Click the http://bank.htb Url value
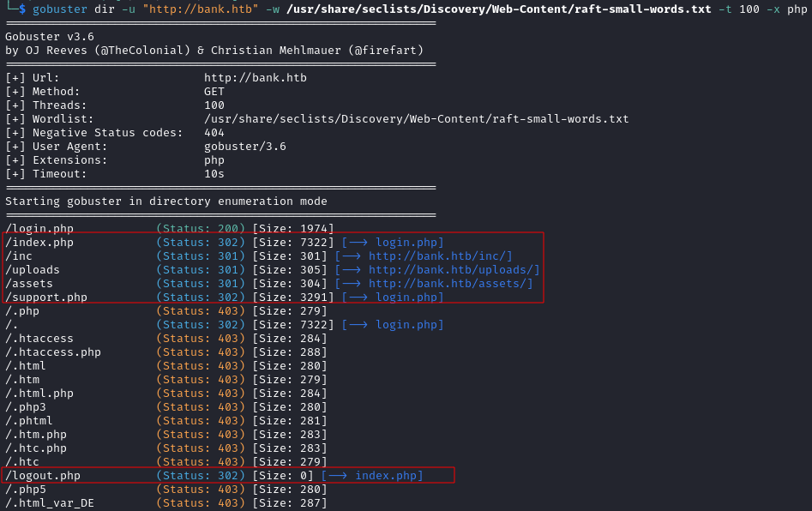 tap(256, 78)
